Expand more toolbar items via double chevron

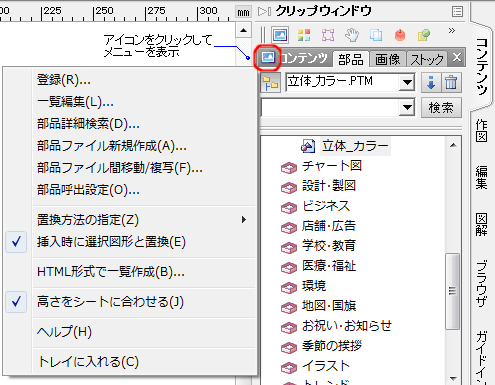click(452, 31)
